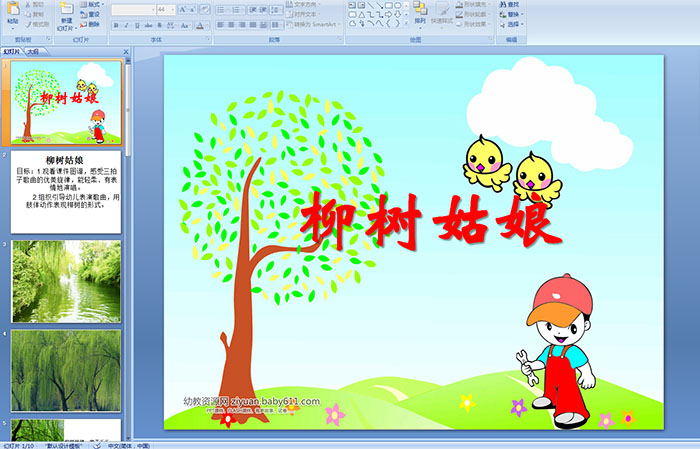Pick the right arrow shape
700x449 pixels.
point(388,15)
